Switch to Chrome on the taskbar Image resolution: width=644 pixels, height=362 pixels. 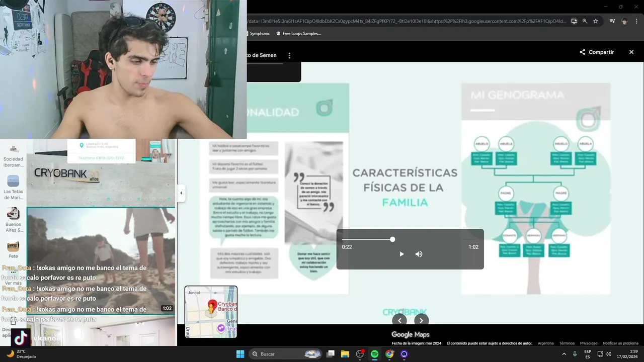click(x=389, y=354)
